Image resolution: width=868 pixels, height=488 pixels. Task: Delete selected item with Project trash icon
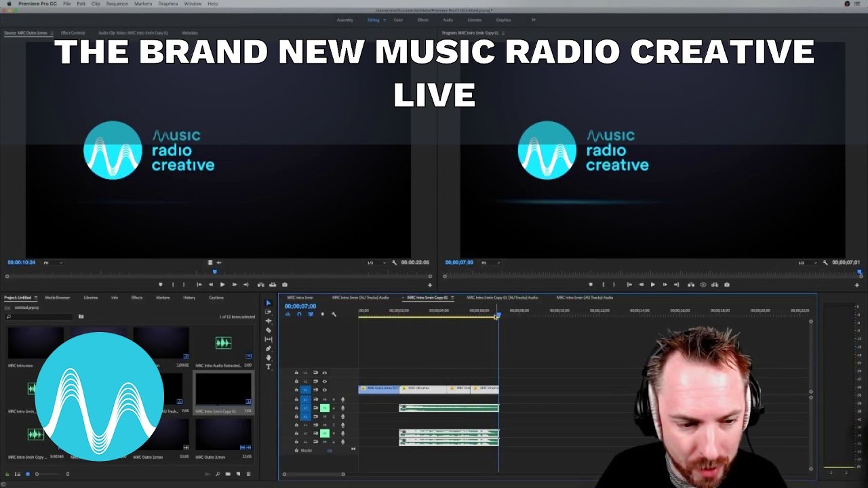[248, 474]
